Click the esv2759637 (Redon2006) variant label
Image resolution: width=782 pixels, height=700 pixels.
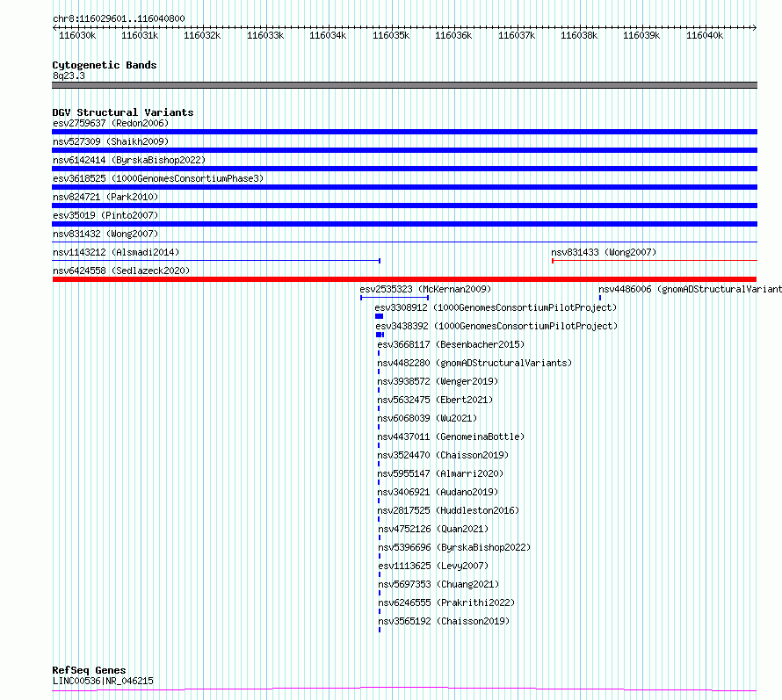(x=111, y=123)
